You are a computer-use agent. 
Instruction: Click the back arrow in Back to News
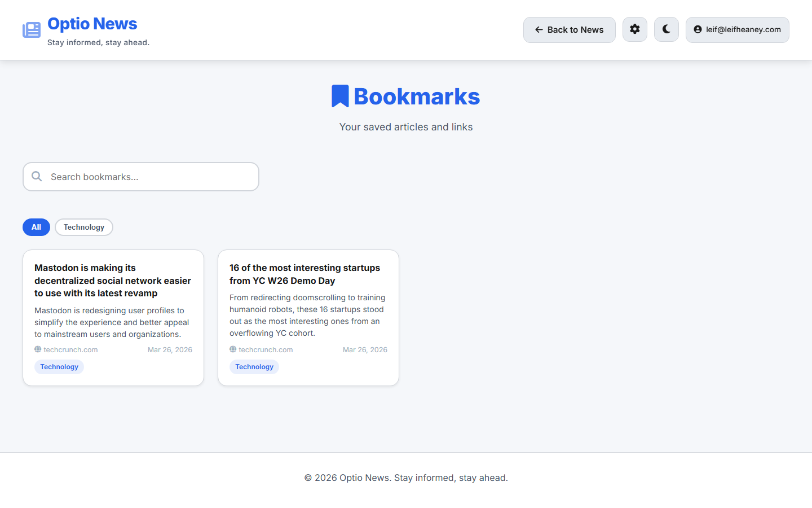(x=537, y=29)
